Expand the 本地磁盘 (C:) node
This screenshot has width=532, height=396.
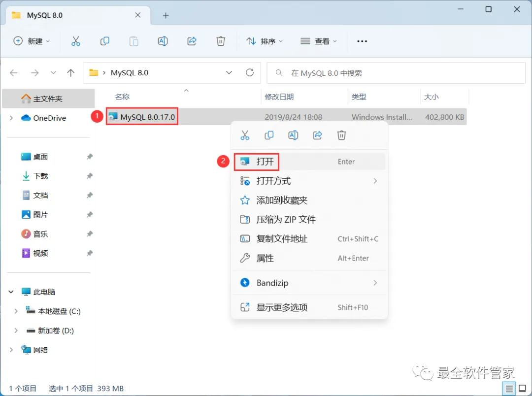click(16, 311)
